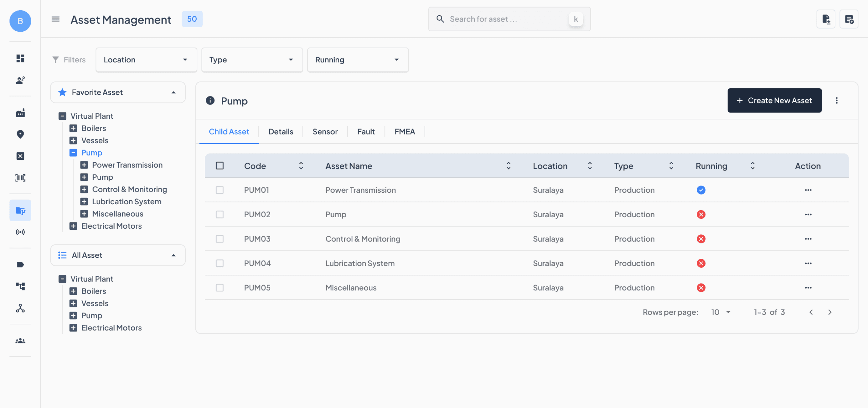Tick the checkbox for PUM04 row

(220, 263)
